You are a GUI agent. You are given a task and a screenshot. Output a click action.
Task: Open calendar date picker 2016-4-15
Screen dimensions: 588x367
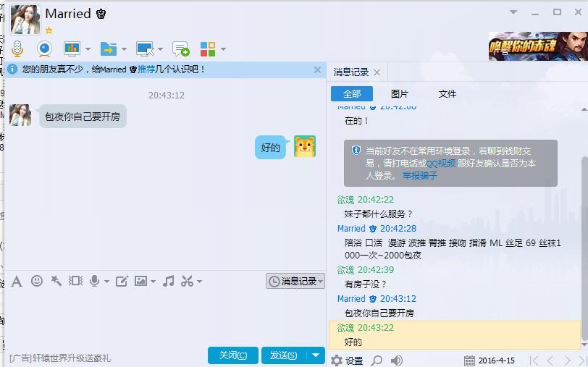tap(490, 360)
